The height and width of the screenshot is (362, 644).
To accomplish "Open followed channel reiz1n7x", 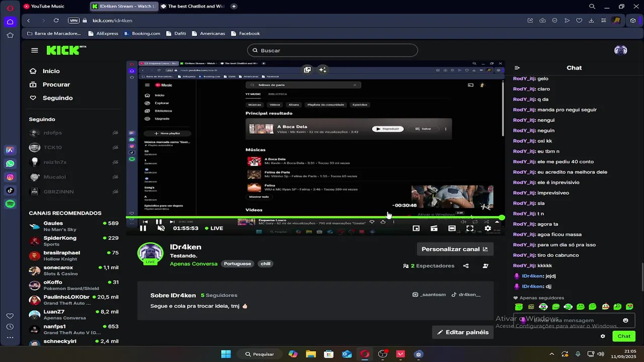I will (73, 162).
